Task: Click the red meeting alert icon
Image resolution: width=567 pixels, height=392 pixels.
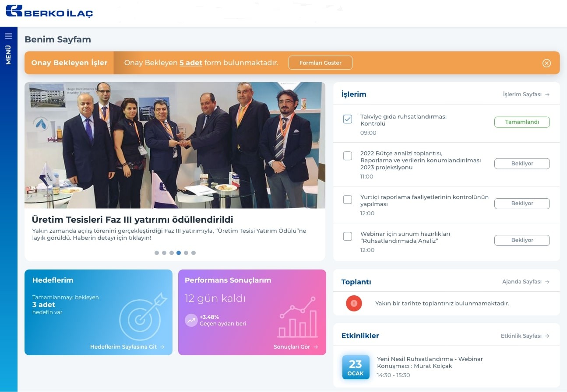Action: click(x=354, y=303)
